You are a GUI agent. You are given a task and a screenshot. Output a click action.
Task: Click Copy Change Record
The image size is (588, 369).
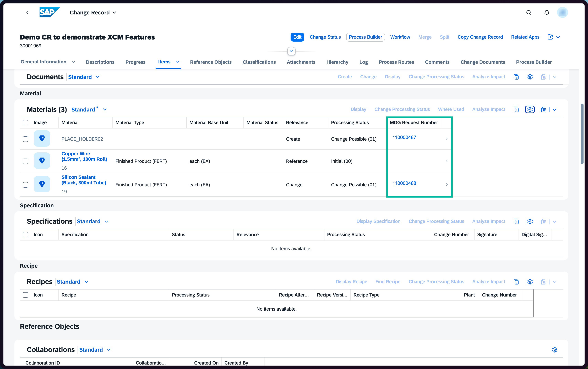click(480, 37)
